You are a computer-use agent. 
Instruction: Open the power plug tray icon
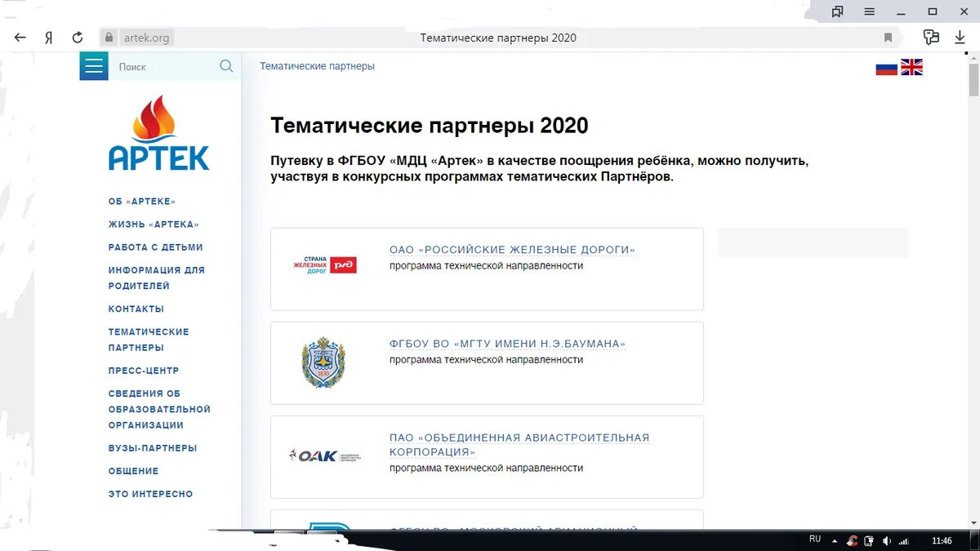[x=869, y=540]
